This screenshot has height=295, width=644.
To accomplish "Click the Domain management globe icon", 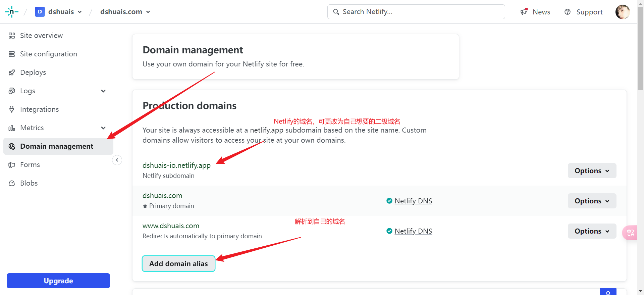I will (12, 146).
